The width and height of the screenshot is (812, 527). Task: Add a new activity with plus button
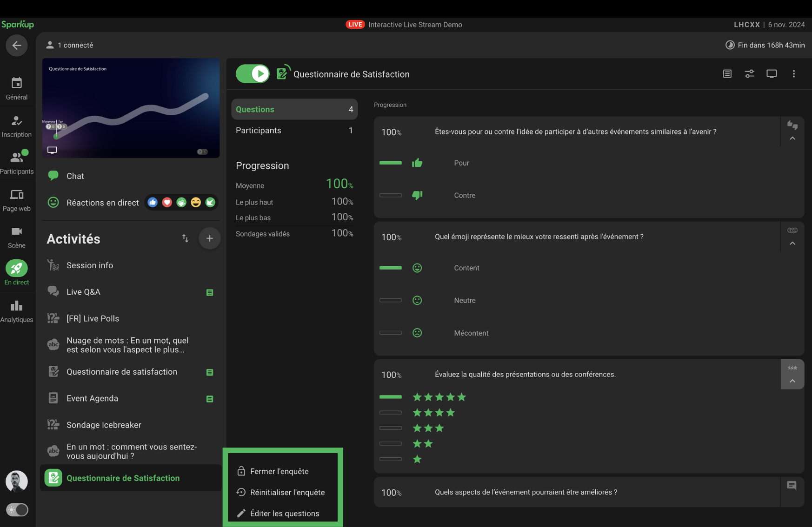coord(209,238)
